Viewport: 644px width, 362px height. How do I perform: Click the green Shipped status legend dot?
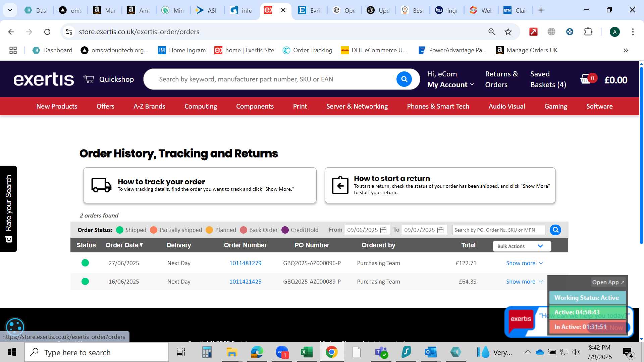coord(120,230)
